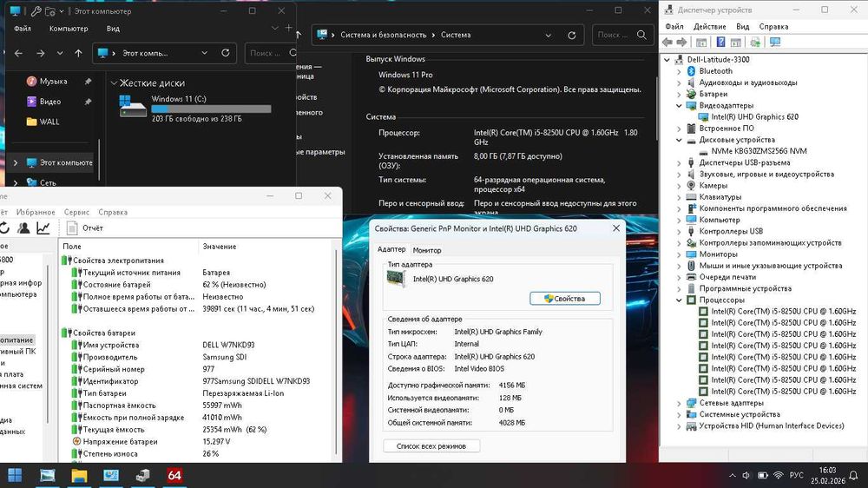Open the Вид tab in Explorer
868x488 pixels.
coord(113,29)
